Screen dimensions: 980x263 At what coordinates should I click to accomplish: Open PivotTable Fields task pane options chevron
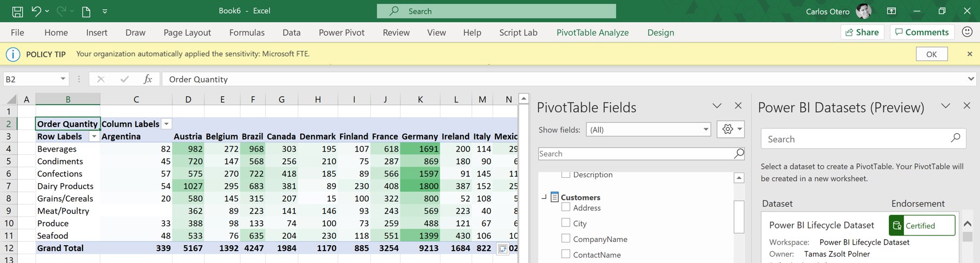[x=717, y=106]
